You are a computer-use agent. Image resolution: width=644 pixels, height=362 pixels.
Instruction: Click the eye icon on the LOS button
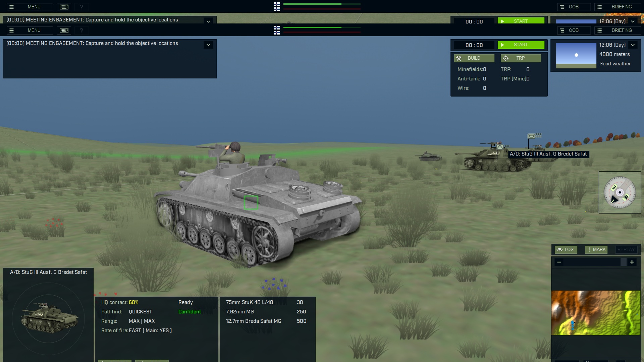(x=559, y=250)
